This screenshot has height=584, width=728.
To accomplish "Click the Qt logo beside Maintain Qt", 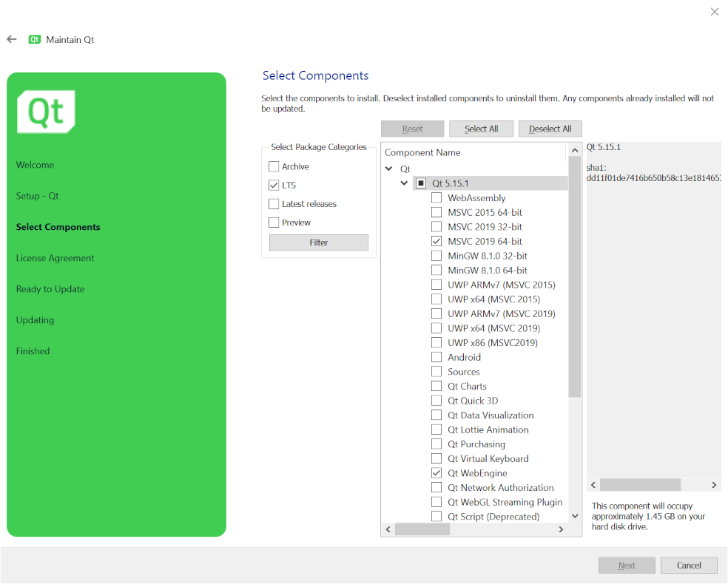I will pos(34,39).
